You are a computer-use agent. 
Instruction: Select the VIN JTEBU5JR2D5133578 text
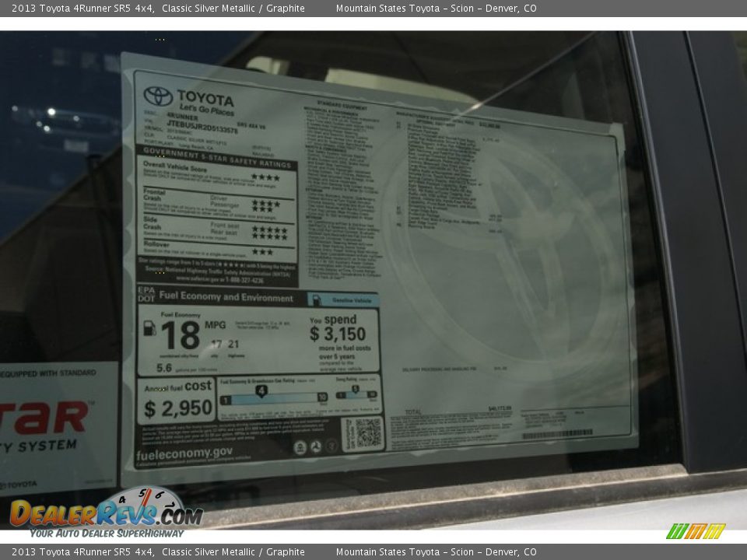tap(202, 126)
